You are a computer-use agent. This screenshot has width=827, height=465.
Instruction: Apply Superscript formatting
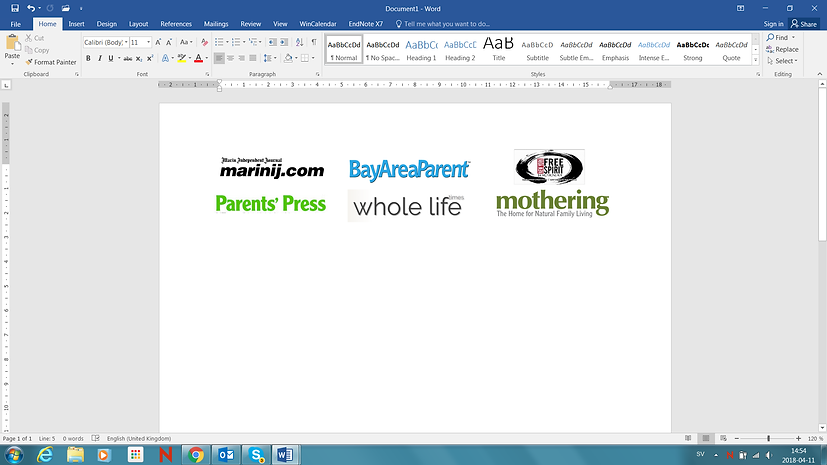pos(150,59)
